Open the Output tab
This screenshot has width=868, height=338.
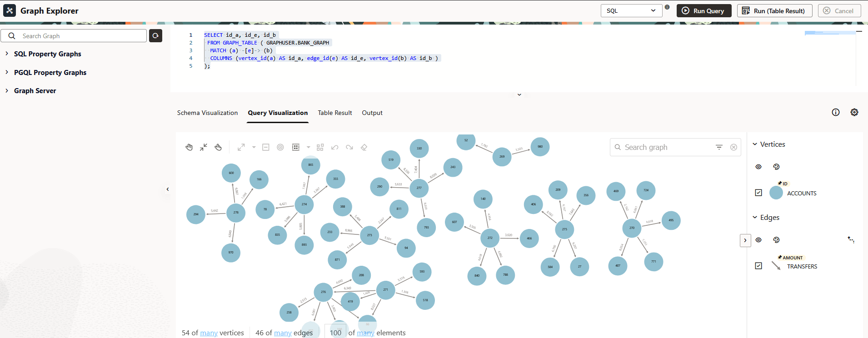tap(372, 113)
